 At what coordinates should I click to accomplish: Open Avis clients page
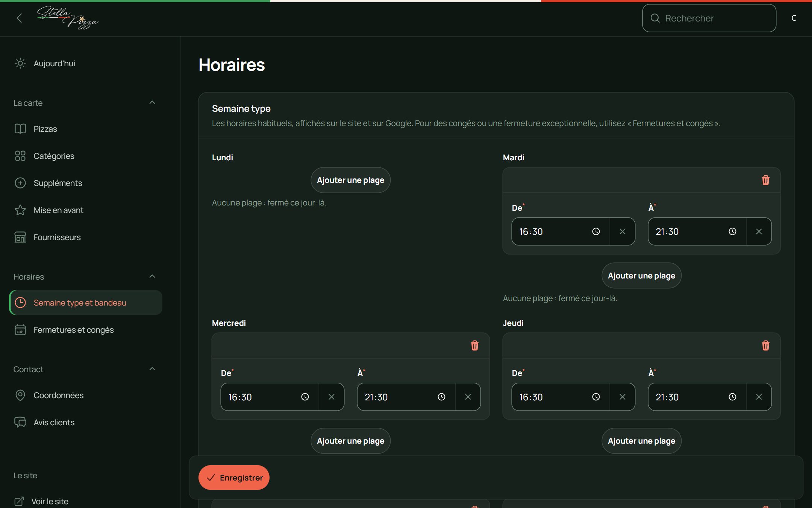pyautogui.click(x=86, y=422)
